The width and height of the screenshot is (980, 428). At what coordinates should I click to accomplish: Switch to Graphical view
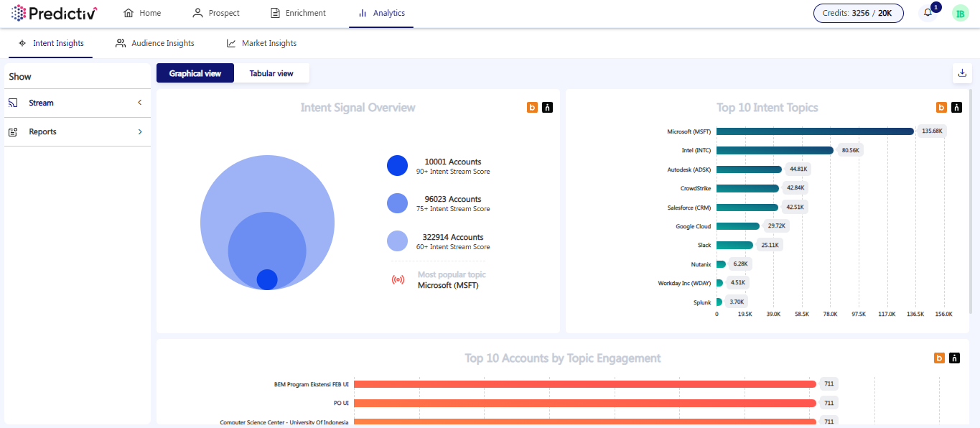point(195,73)
